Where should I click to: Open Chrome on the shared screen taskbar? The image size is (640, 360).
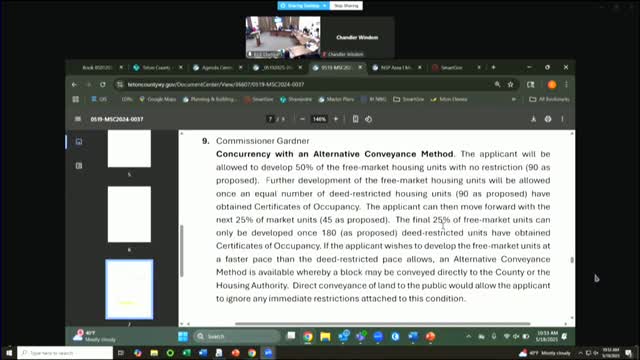coord(308,336)
